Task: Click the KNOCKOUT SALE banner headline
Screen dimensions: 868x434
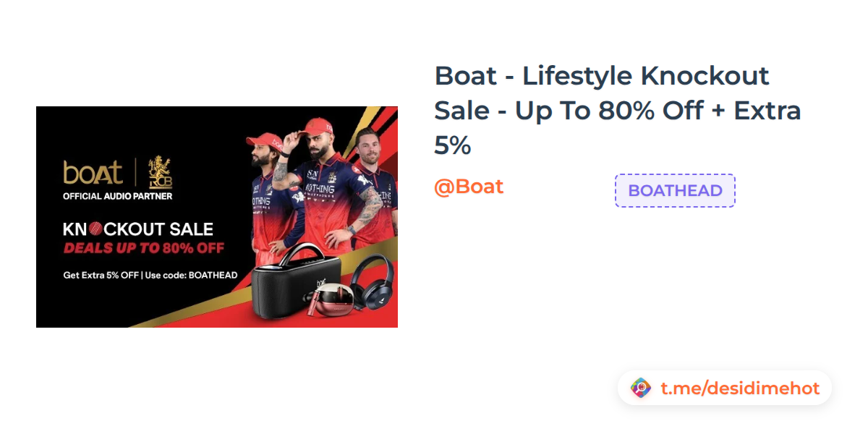Action: (137, 230)
